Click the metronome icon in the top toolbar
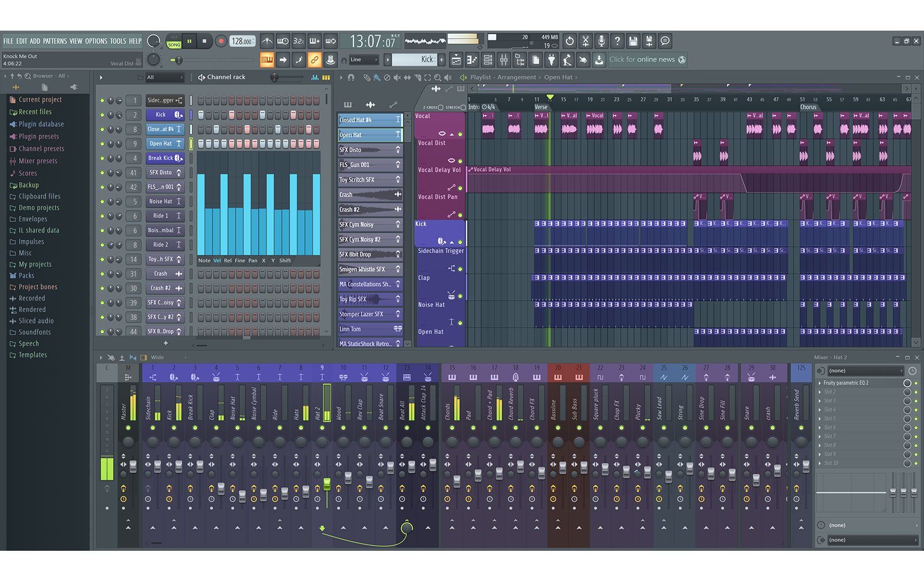The width and height of the screenshot is (924, 582). [x=267, y=41]
